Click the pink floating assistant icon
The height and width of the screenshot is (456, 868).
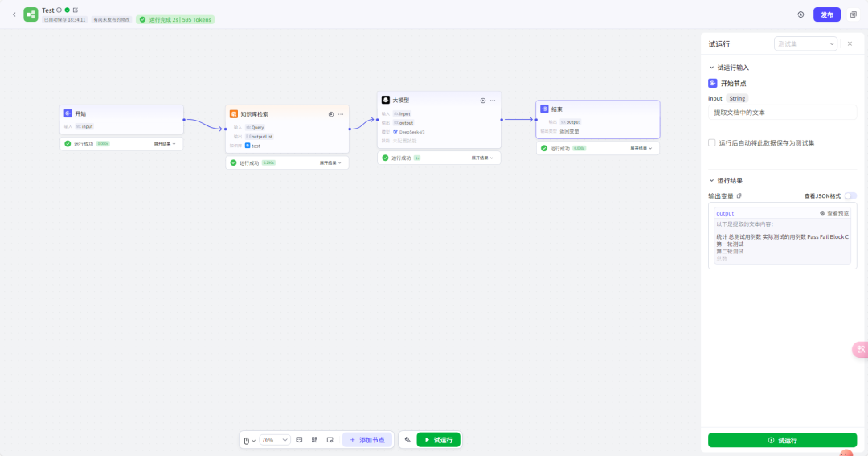click(x=860, y=350)
